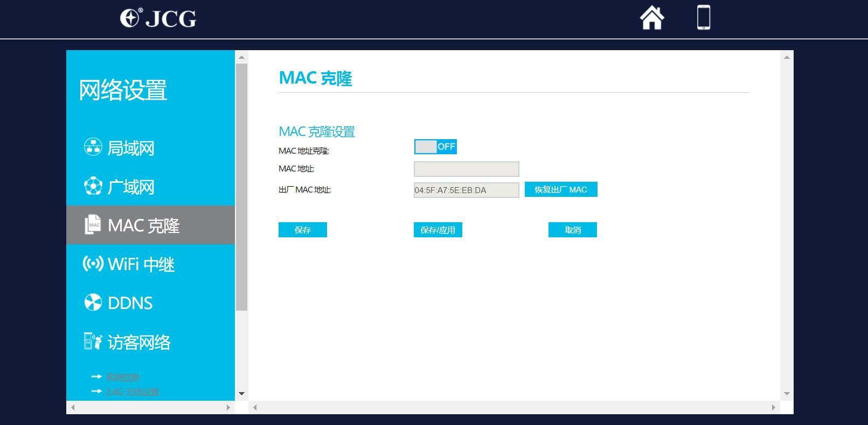Click the main panel horizontal scroll-left arrow
The width and height of the screenshot is (868, 425).
(255, 407)
